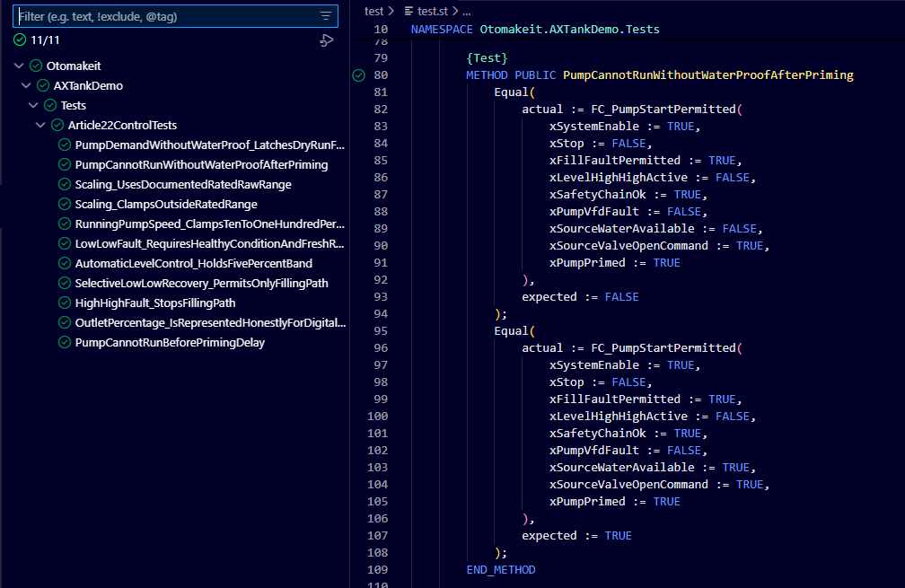Click pass icon of HighHighFault_StopsFillingPath
The height and width of the screenshot is (588, 905).
[x=65, y=303]
